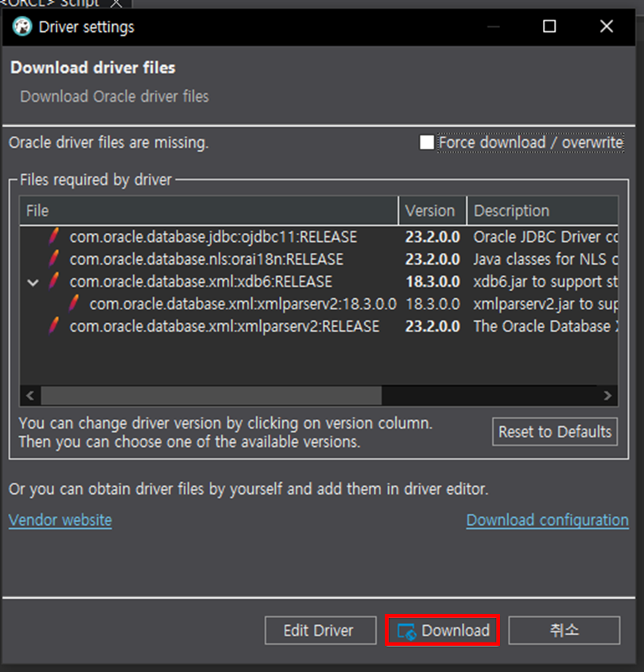Change version 23.2.0.0 of xmlparserv2:RELEASE

click(x=433, y=326)
